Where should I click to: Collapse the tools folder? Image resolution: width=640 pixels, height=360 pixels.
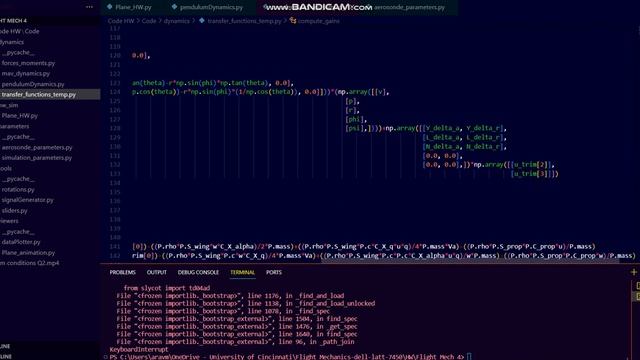pyautogui.click(x=6, y=169)
